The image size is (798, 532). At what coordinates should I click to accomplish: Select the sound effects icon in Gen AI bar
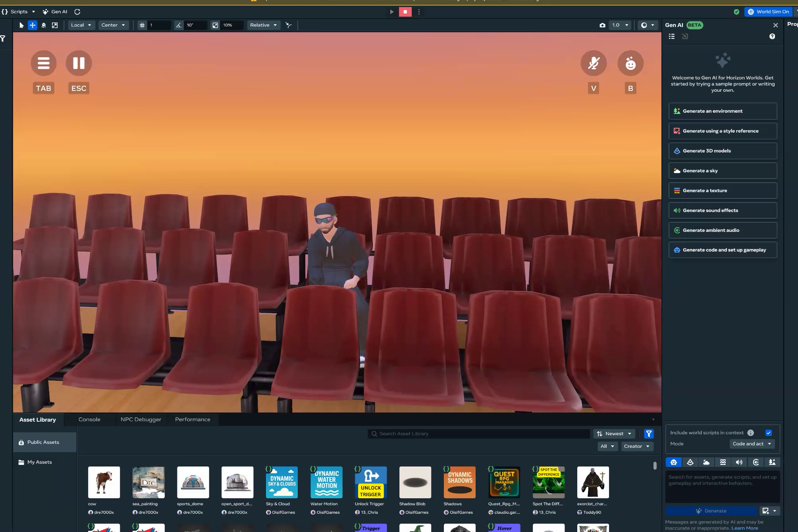[x=739, y=462]
